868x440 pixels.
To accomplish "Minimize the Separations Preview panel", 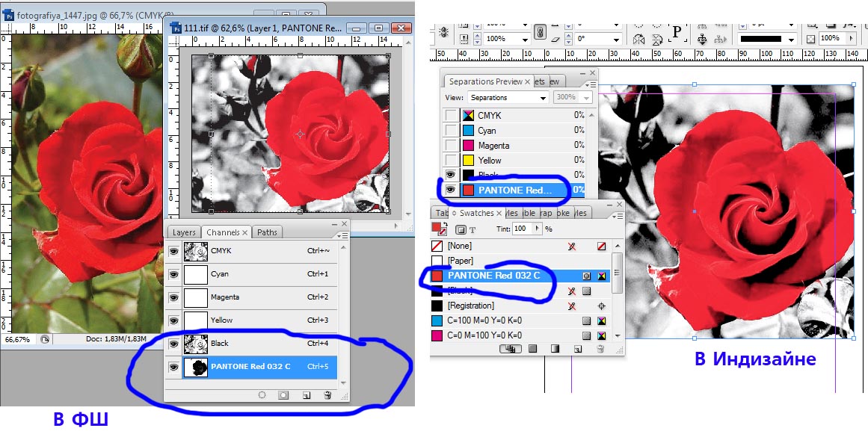I will [583, 72].
